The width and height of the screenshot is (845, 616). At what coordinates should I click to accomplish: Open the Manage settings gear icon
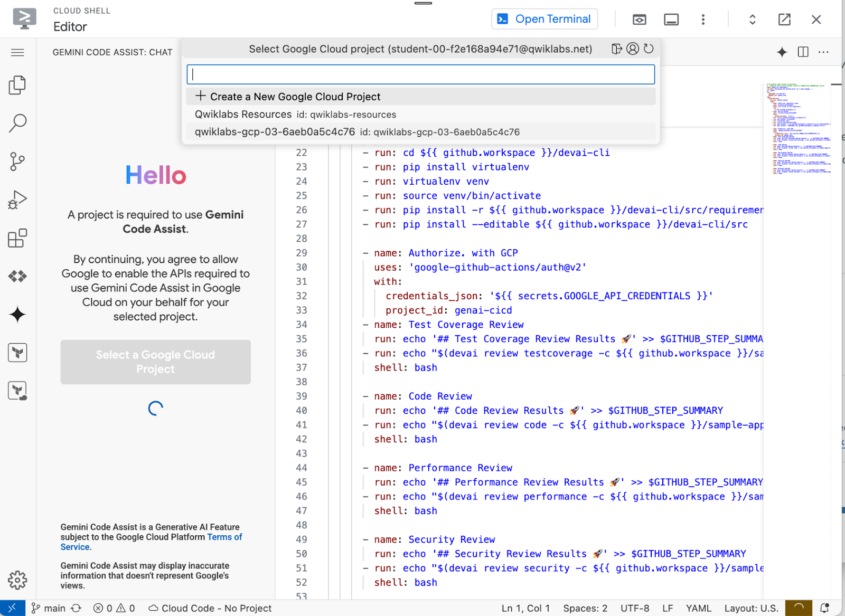[17, 580]
